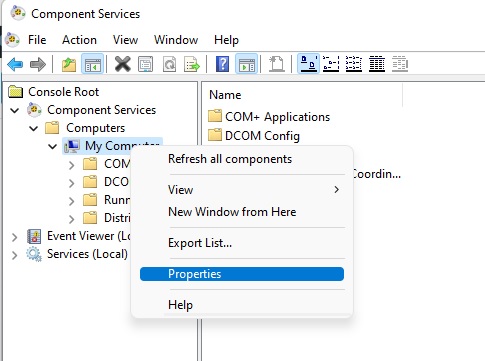Choose Help in context menu

(242, 305)
